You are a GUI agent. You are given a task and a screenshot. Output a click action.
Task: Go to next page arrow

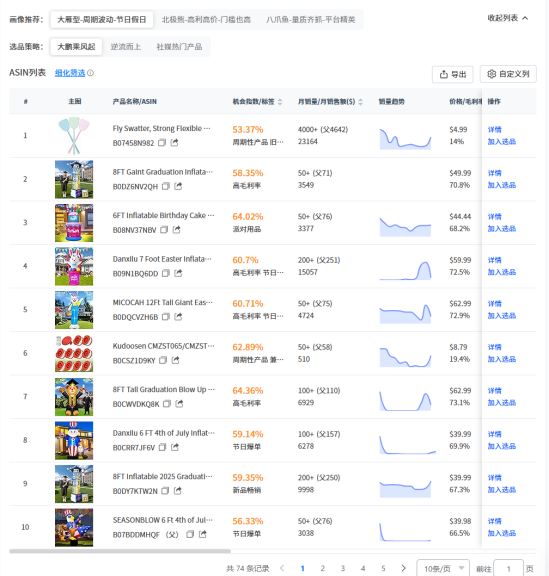pyautogui.click(x=403, y=568)
